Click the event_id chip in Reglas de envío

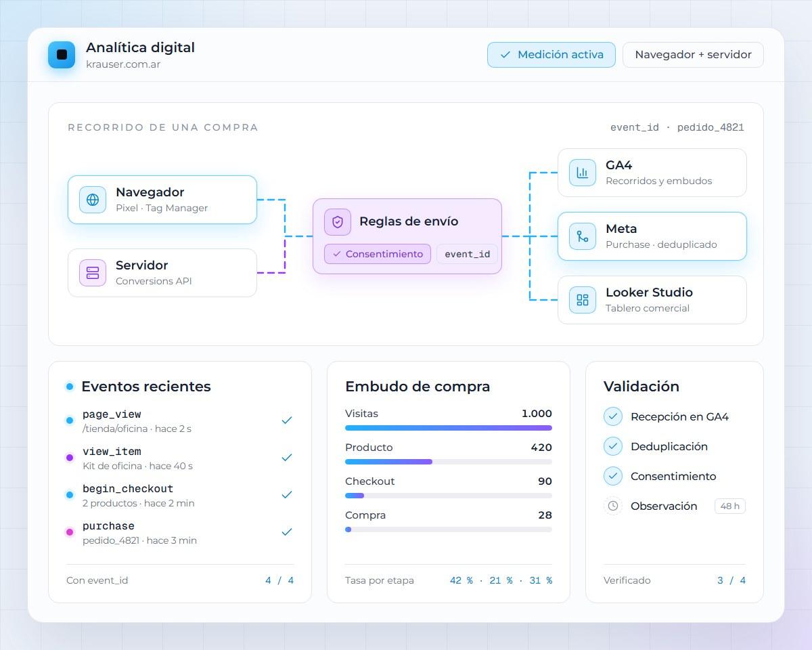(468, 254)
